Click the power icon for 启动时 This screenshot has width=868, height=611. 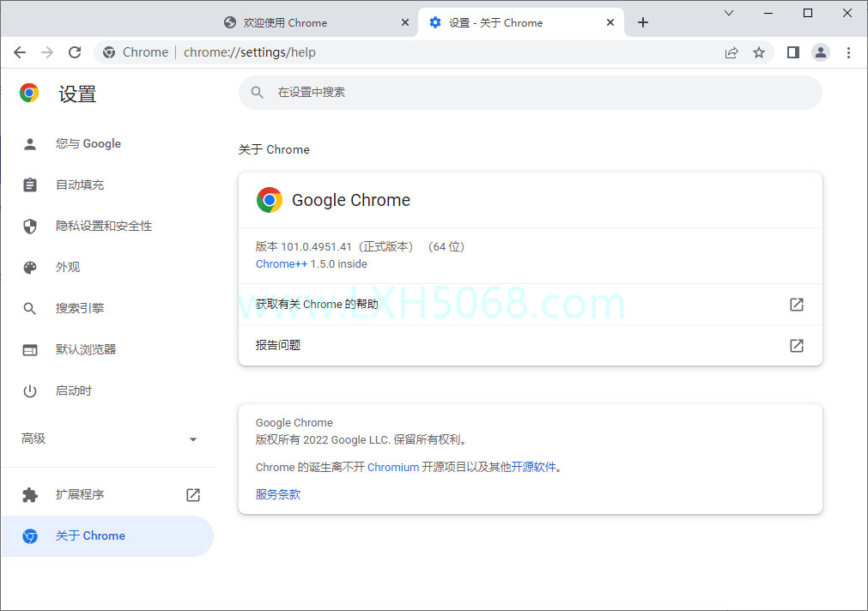tap(30, 391)
